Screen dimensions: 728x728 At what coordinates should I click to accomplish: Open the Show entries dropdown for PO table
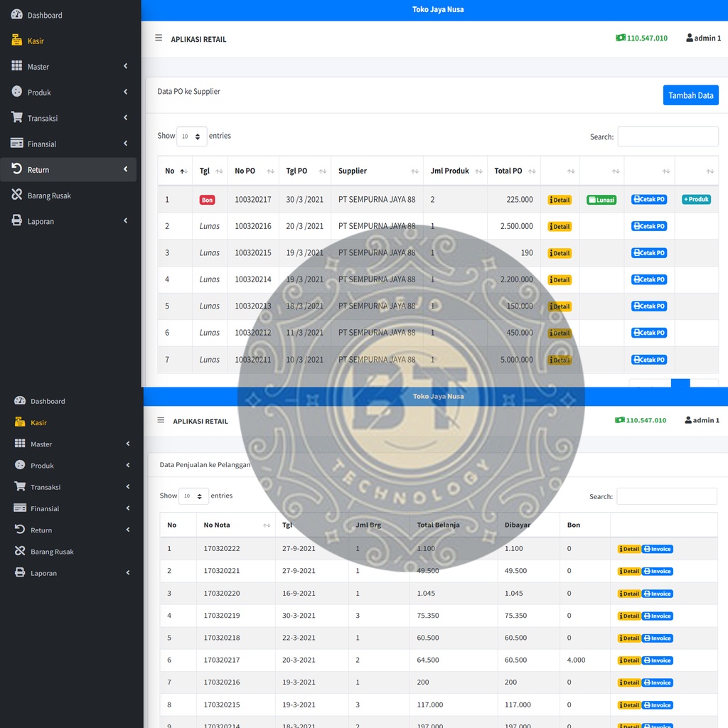191,136
